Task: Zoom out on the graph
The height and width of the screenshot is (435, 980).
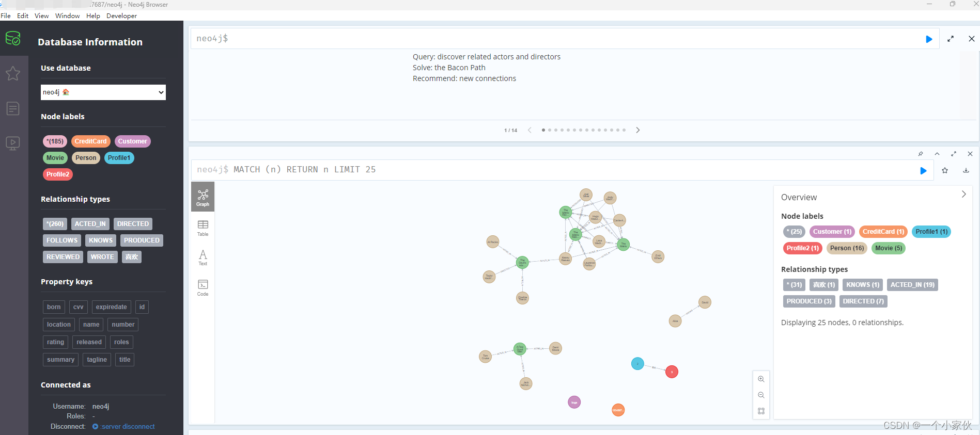Action: pos(761,395)
